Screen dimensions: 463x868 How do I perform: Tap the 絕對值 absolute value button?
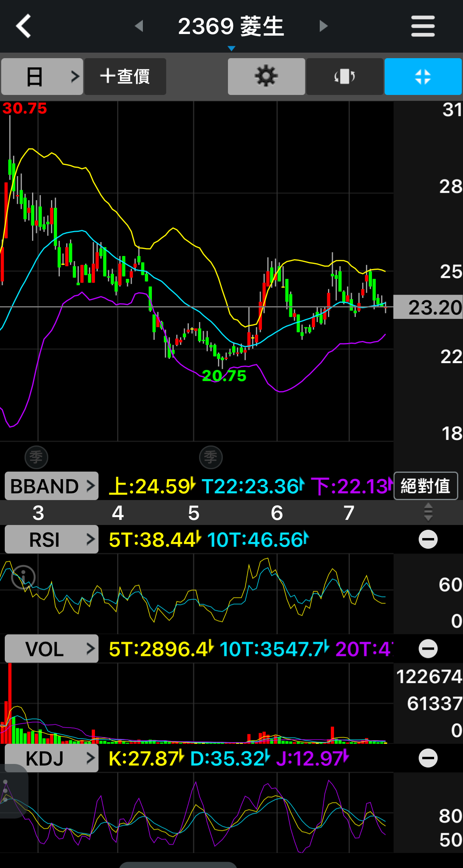tap(426, 486)
